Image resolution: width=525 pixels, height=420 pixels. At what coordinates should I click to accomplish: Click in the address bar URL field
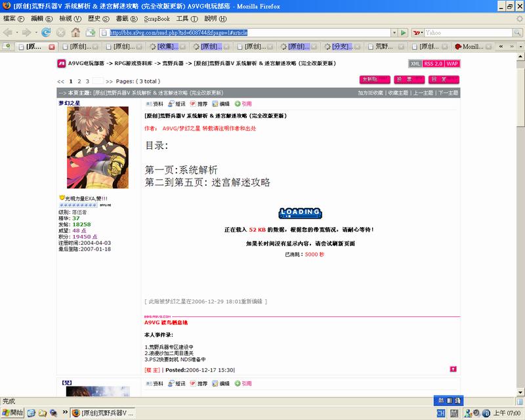tap(246, 33)
